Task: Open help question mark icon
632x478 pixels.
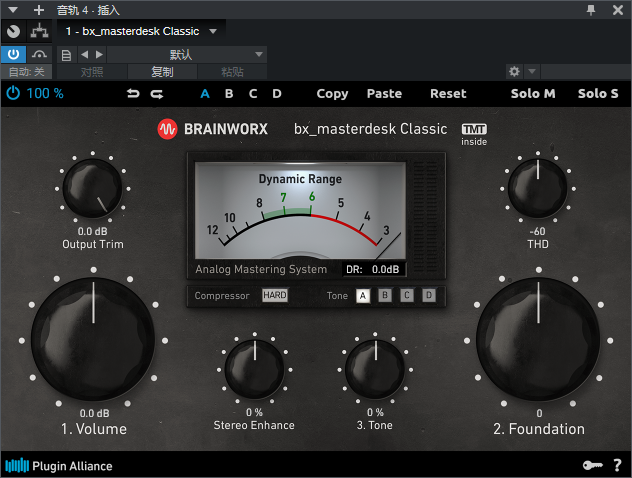Action: coord(617,465)
